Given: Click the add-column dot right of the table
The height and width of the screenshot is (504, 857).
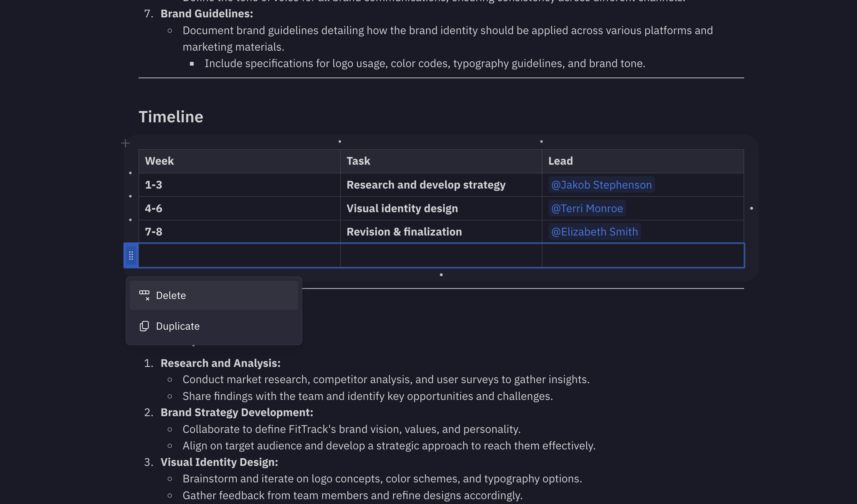Looking at the screenshot, I should 751,208.
